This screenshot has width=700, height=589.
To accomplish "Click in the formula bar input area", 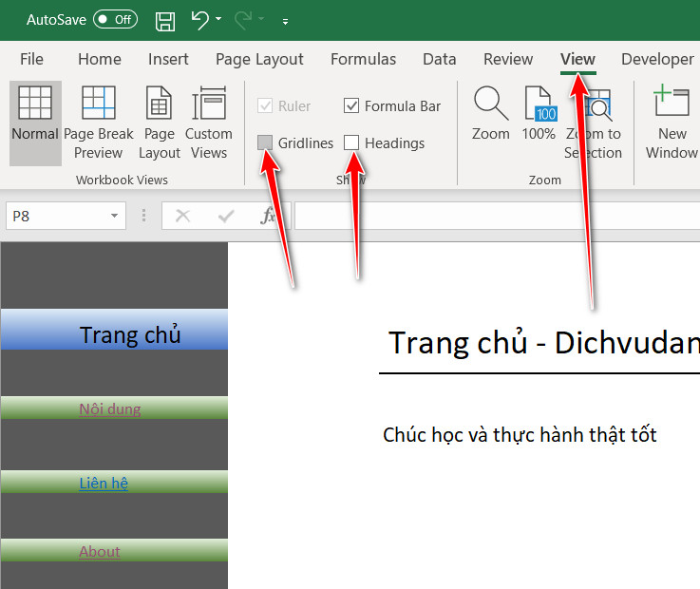I will coord(497,217).
